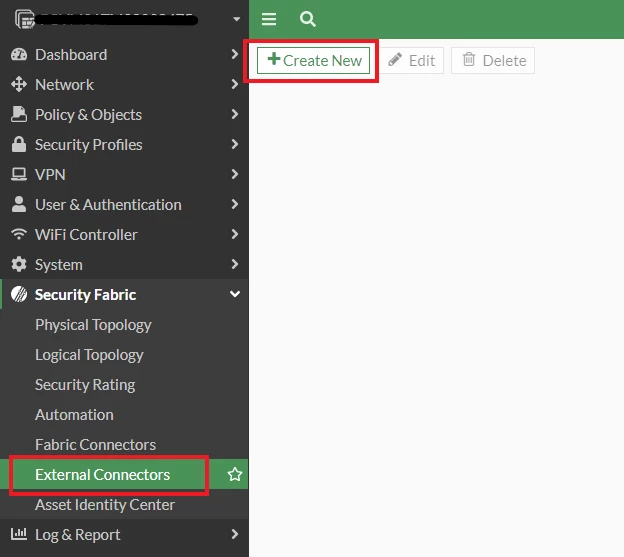Expand the VPN chevron

pos(235,174)
